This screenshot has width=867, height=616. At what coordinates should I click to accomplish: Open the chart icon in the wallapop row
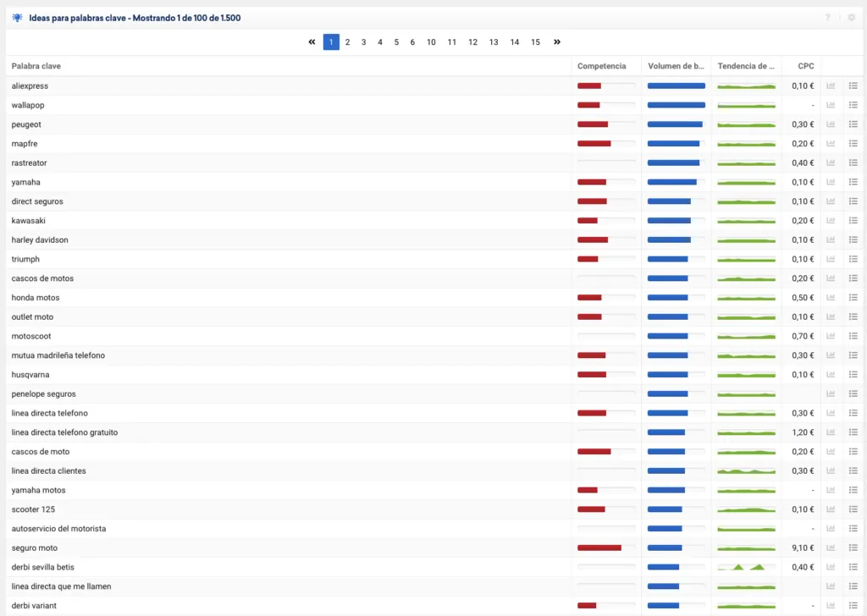831,105
